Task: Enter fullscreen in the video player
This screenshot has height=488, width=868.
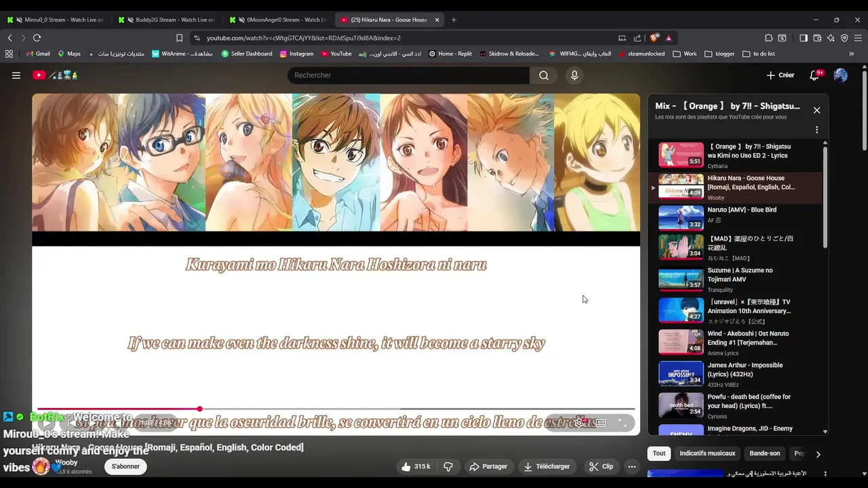Action: pyautogui.click(x=623, y=422)
